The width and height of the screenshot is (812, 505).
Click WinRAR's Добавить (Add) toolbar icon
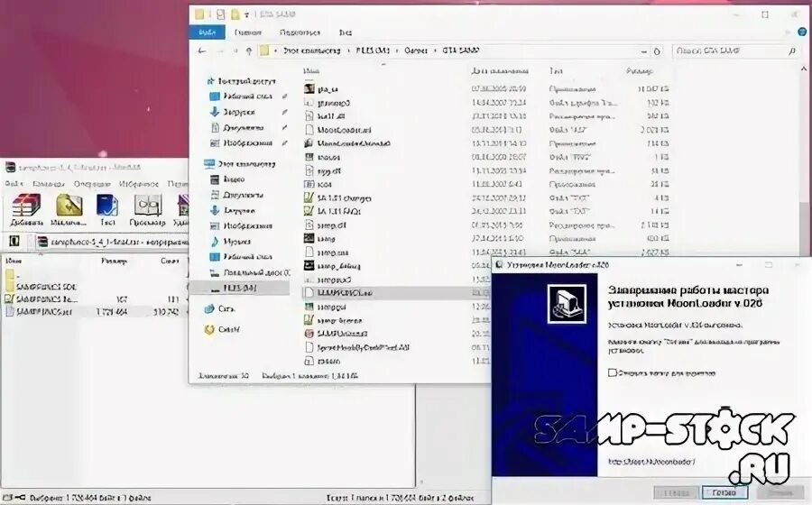(26, 211)
